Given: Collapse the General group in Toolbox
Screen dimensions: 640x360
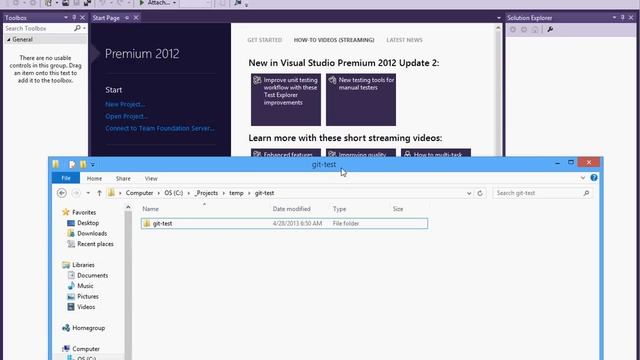Looking at the screenshot, I should tap(9, 40).
